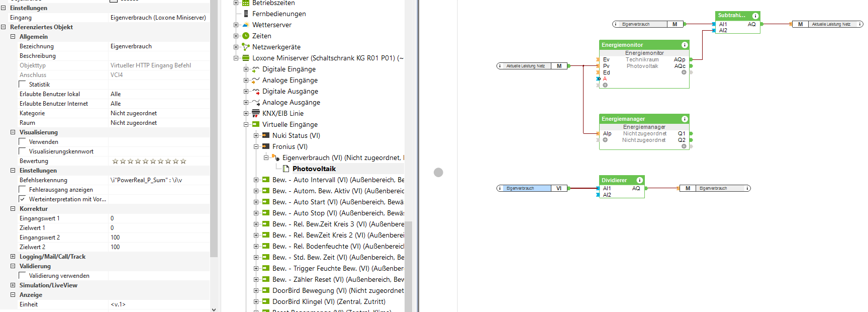This screenshot has width=868, height=312.
Task: Collapse the Allgemein property group
Action: tap(13, 37)
